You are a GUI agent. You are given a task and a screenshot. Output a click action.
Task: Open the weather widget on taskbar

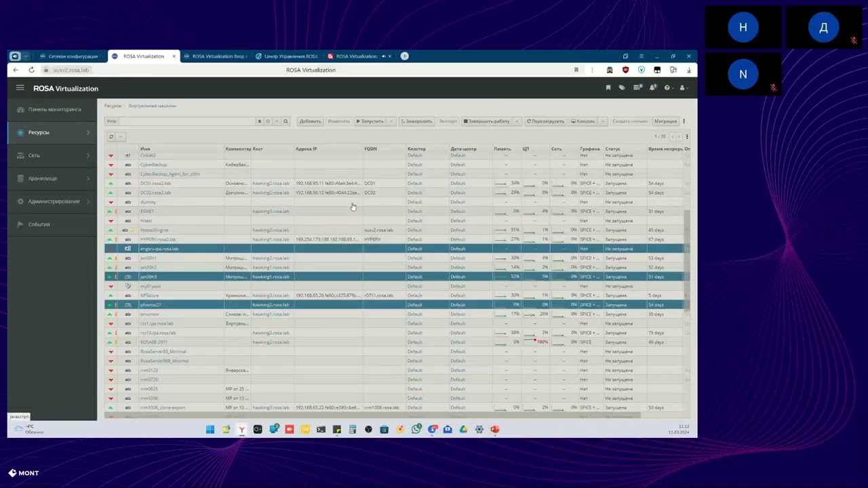28,429
